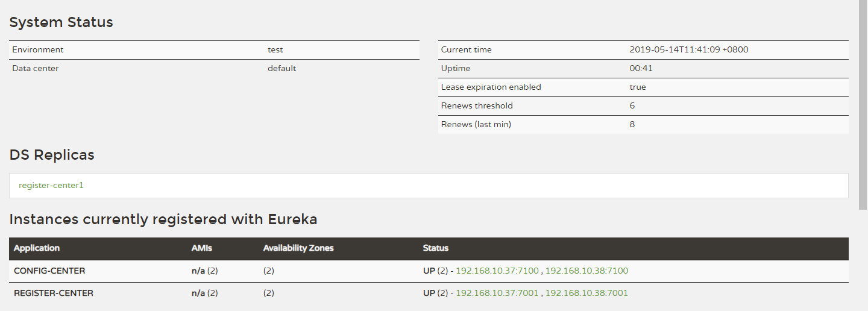Select the REGISTER-CENTER application name

(x=54, y=294)
